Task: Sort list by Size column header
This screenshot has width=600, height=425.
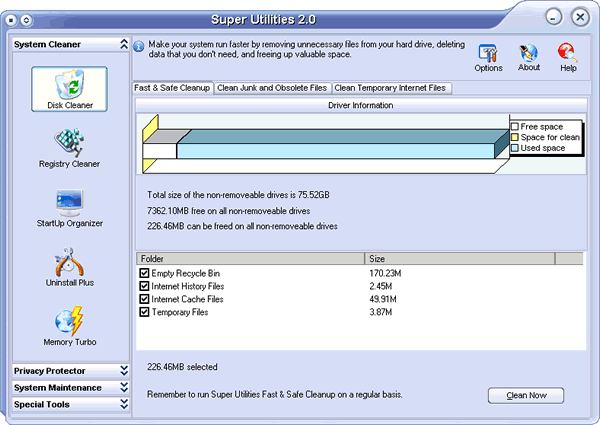Action: coord(460,259)
